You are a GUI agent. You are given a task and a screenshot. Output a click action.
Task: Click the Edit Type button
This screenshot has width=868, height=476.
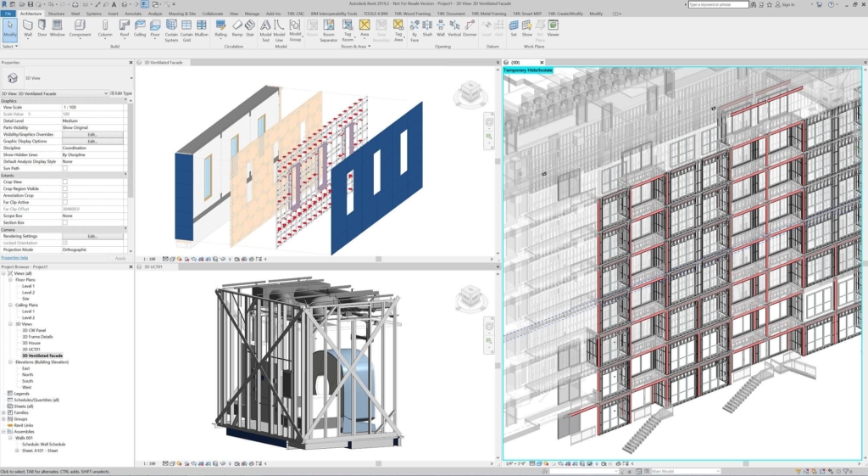click(x=121, y=93)
